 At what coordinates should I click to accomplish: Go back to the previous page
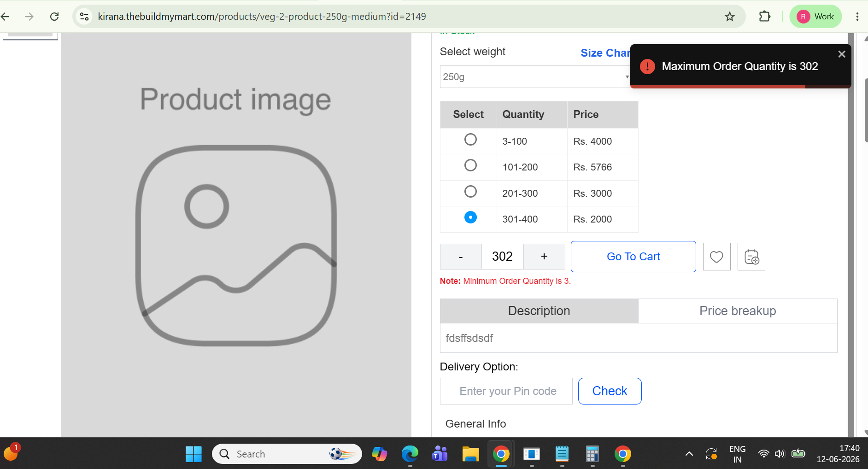(6, 17)
